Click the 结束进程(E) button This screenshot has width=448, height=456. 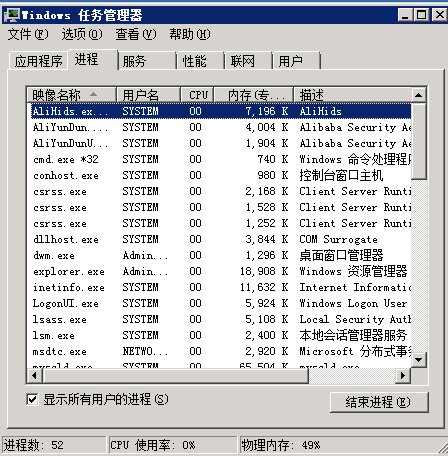[379, 402]
